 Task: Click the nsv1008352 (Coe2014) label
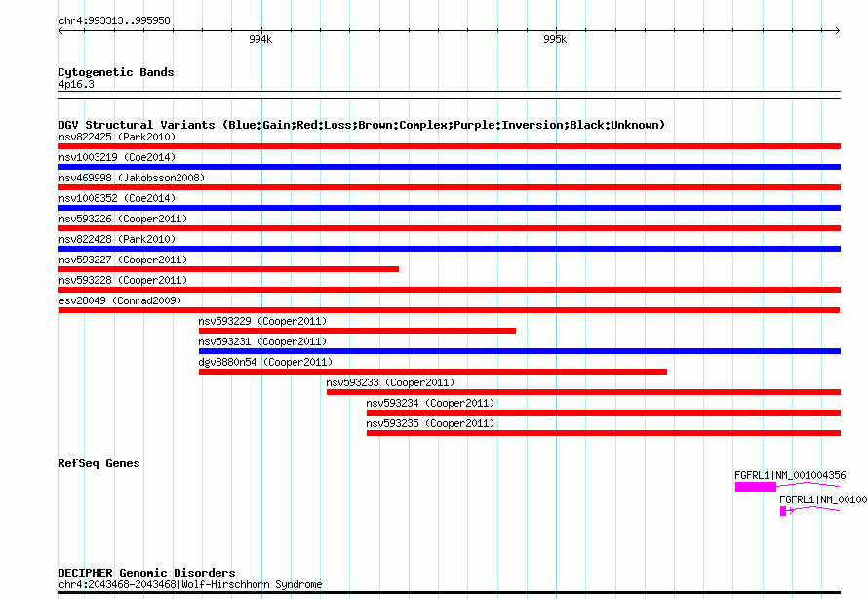tap(117, 198)
